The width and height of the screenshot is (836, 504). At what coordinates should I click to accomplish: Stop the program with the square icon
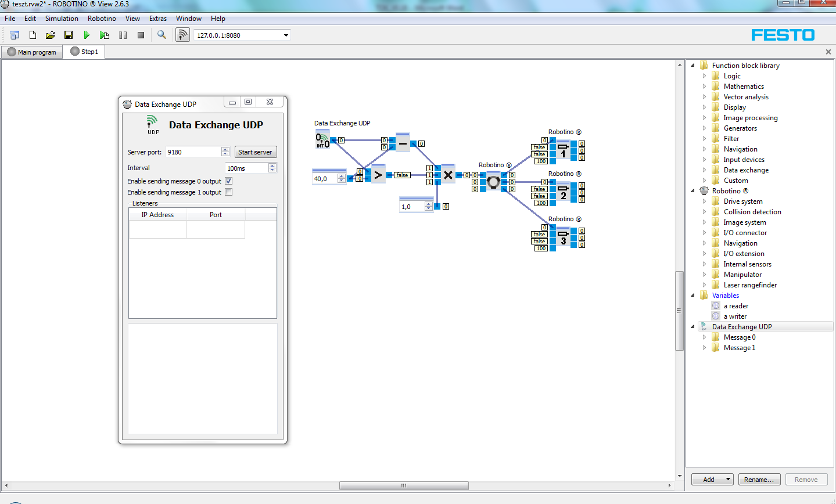141,35
